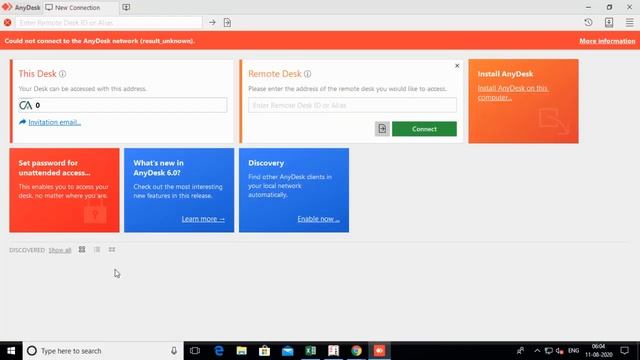Viewport: 640px width, 360px height.
Task: Show hidden system tray icons
Action: 537,351
